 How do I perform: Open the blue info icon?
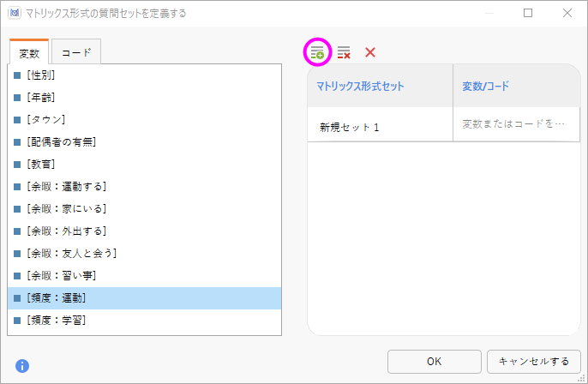pyautogui.click(x=22, y=366)
